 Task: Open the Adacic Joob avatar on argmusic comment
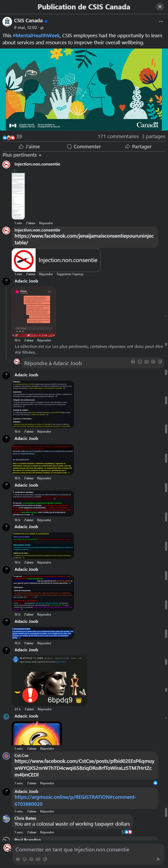(x=6, y=792)
